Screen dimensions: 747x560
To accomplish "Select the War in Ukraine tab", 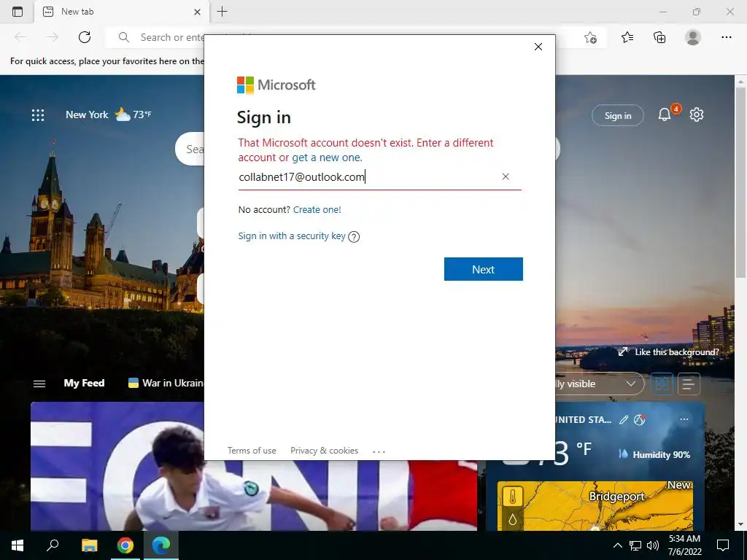I will coord(166,383).
